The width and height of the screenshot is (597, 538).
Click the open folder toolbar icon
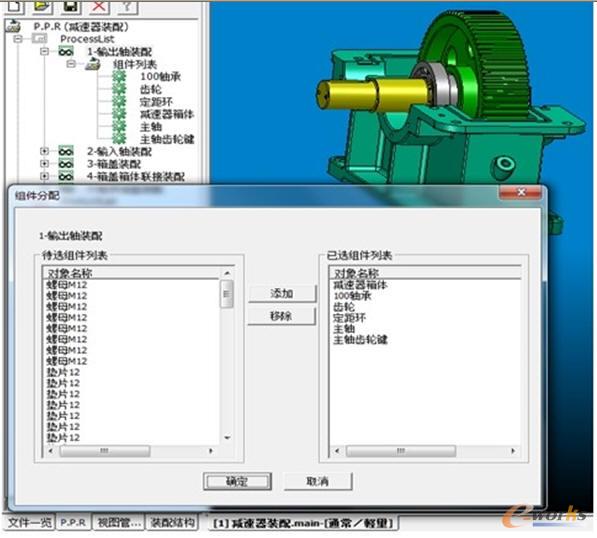click(43, 6)
